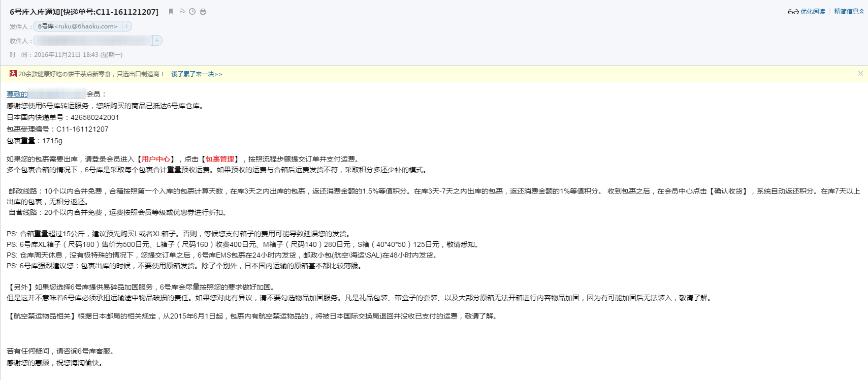
Task: Open the red 包裹管理 link
Action: click(220, 159)
